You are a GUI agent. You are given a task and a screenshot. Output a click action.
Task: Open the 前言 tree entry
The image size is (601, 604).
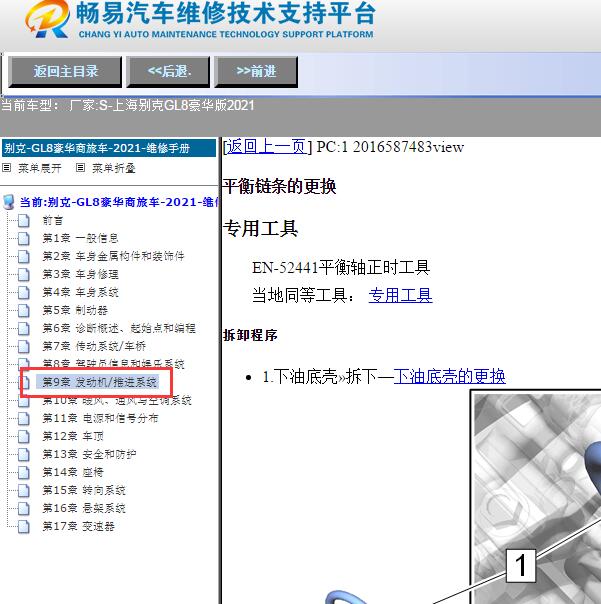click(53, 221)
